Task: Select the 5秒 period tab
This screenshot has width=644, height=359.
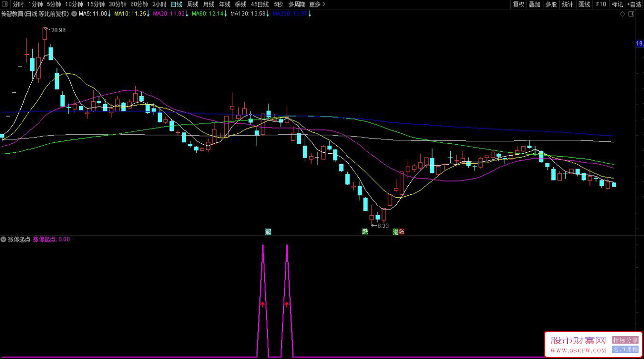Action: pos(278,4)
